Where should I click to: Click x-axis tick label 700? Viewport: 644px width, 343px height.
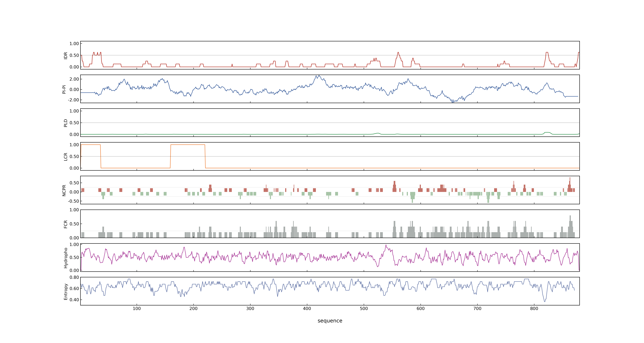point(477,309)
